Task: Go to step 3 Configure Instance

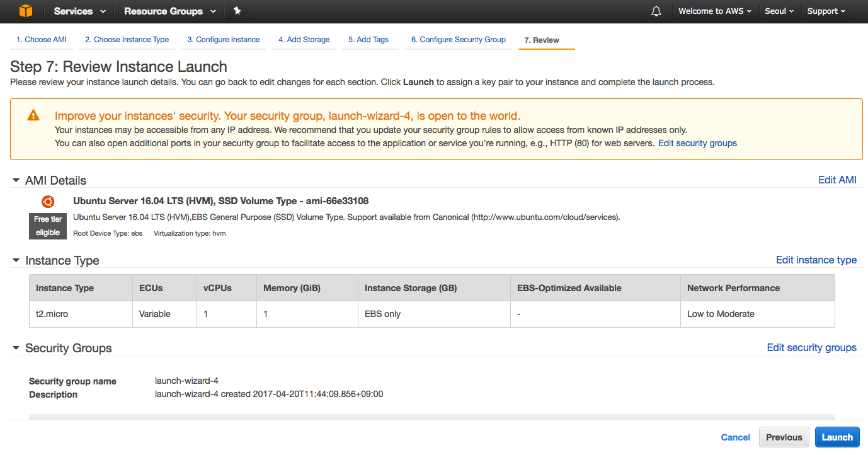Action: (x=224, y=40)
